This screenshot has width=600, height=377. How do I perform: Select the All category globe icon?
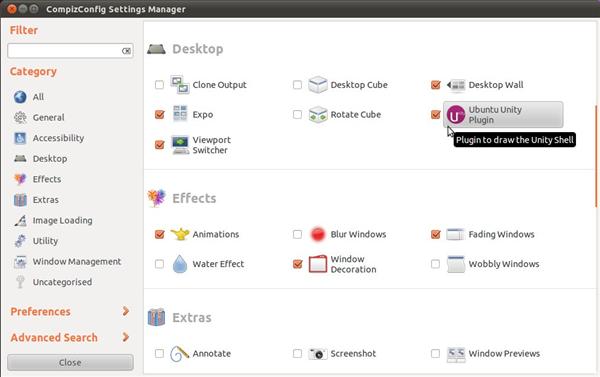click(x=20, y=97)
